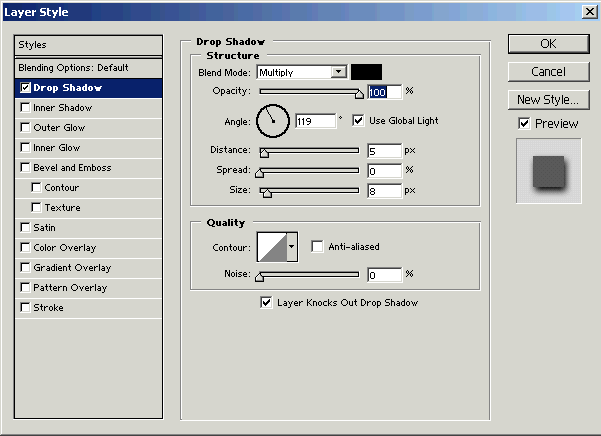The height and width of the screenshot is (436, 601).
Task: Confirm with the OK button
Action: point(548,44)
